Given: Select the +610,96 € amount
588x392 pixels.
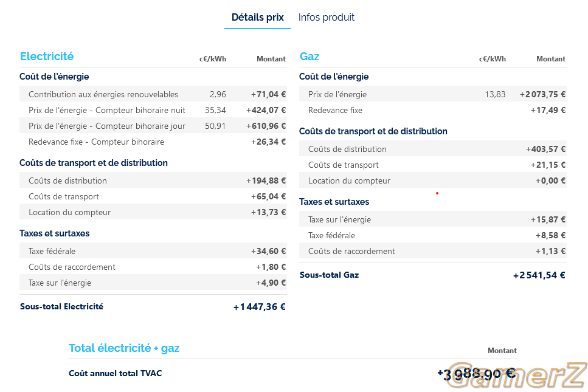Looking at the screenshot, I should pyautogui.click(x=266, y=126).
